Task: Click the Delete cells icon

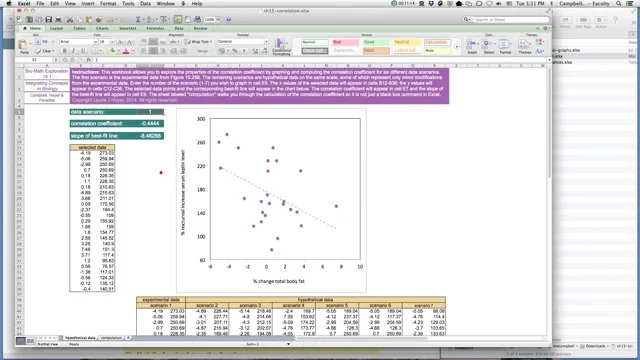Action: pos(488,46)
